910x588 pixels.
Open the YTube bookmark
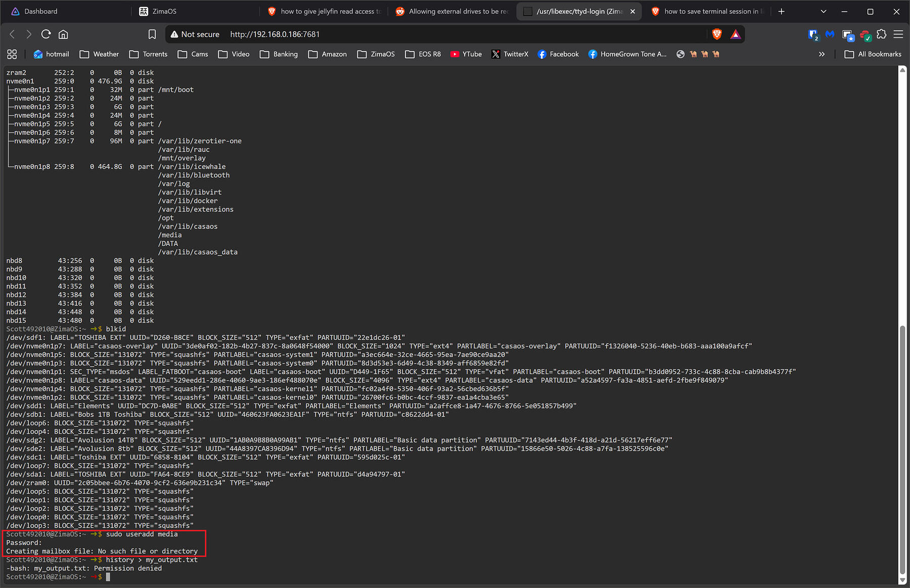[x=466, y=54]
